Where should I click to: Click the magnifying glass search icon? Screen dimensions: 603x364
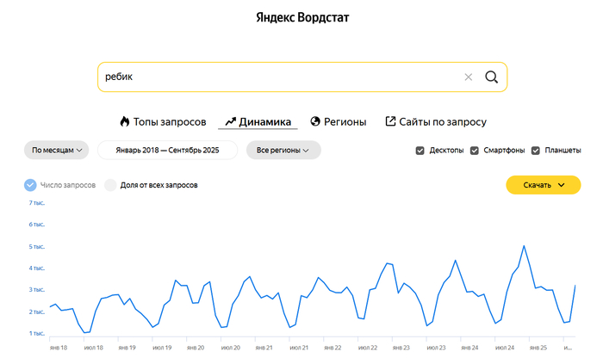[x=491, y=77]
